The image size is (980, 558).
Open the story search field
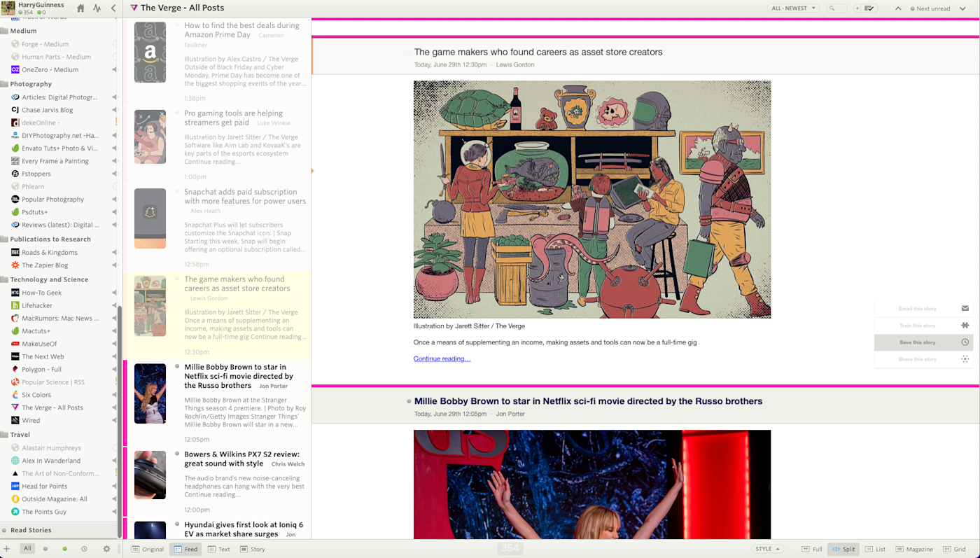click(x=836, y=8)
